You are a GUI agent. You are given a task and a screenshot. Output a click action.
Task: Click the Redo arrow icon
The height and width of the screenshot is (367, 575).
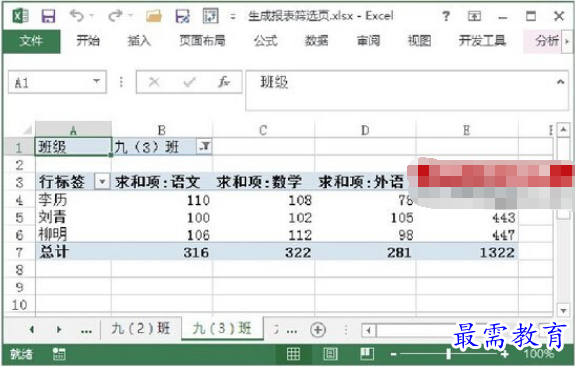tap(116, 16)
